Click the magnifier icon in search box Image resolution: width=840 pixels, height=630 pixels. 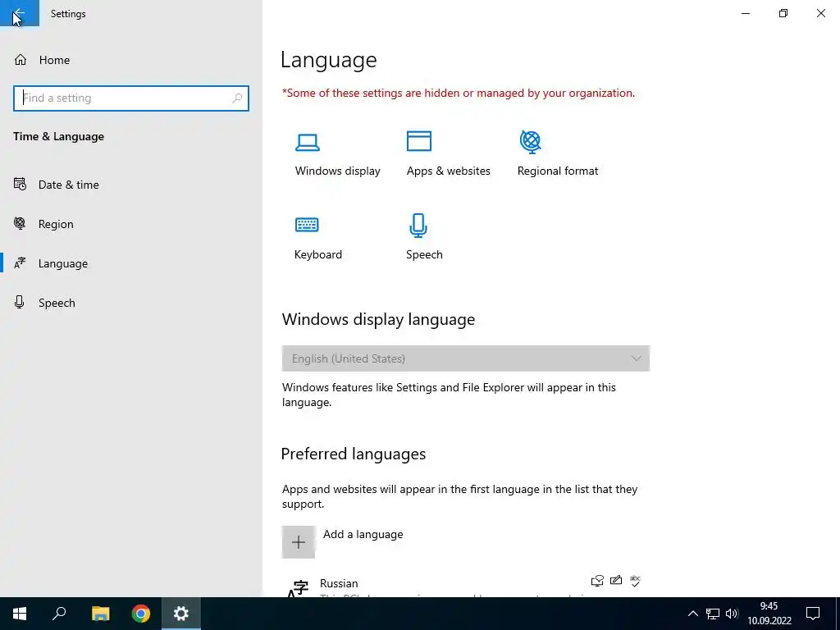237,98
